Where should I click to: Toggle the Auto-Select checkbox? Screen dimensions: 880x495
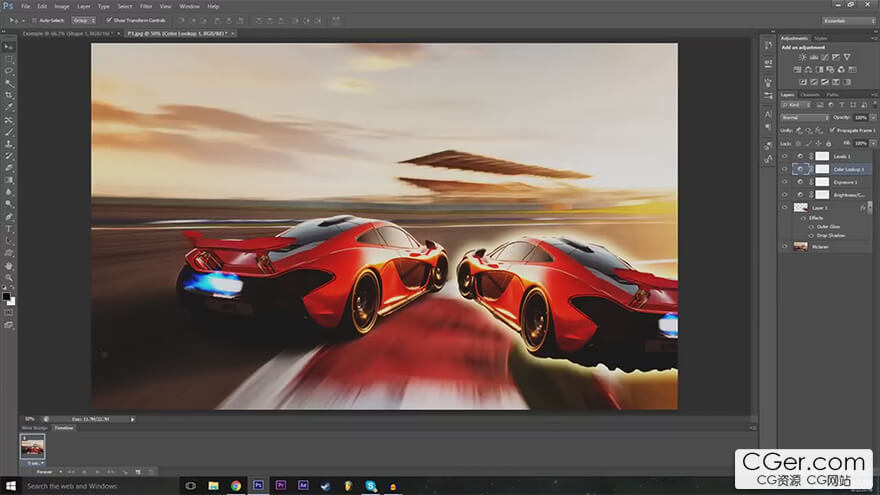pyautogui.click(x=35, y=20)
